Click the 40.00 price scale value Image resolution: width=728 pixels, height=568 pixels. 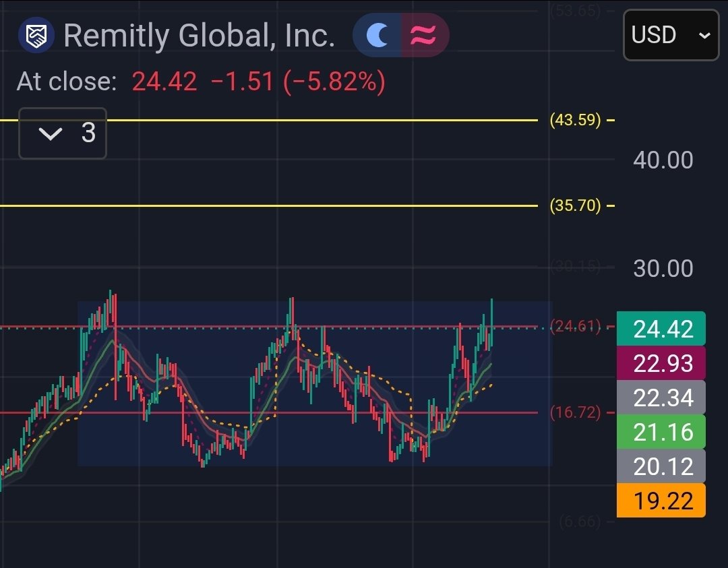click(663, 160)
